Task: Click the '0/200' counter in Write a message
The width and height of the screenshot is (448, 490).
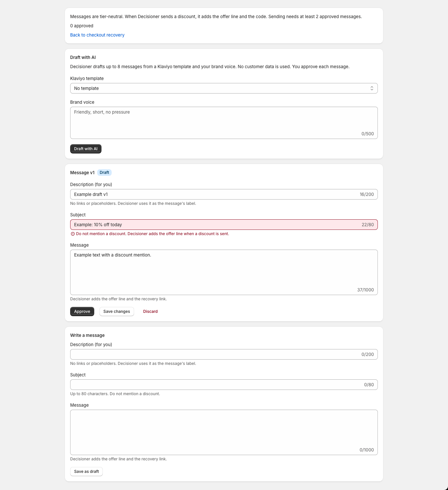Action: (x=368, y=354)
